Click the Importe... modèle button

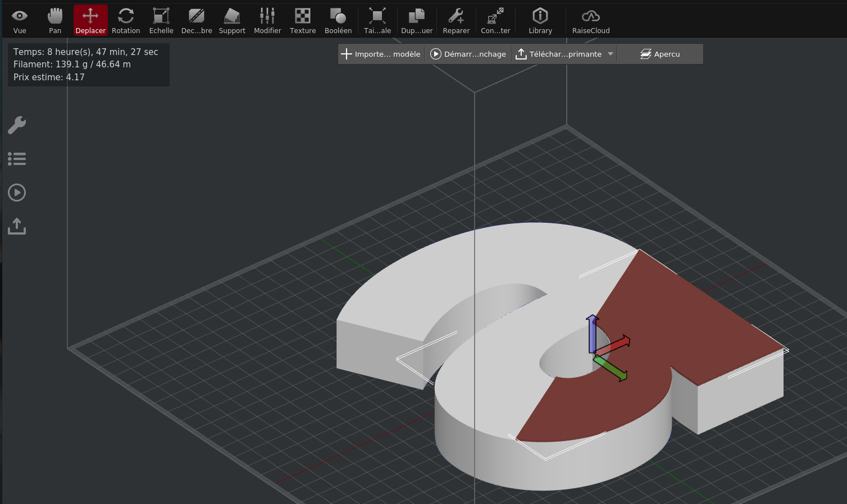tap(381, 54)
